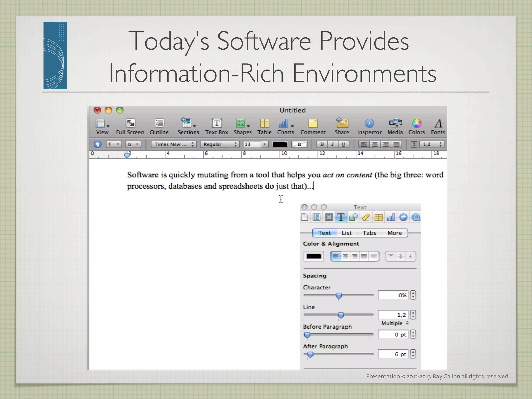This screenshot has width=532, height=399.
Task: Select the Graphic inspector icon
Action: (x=353, y=217)
